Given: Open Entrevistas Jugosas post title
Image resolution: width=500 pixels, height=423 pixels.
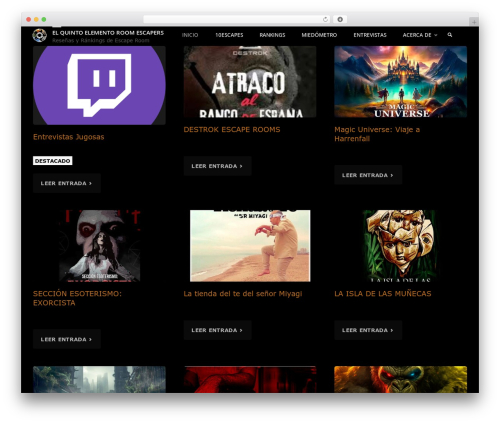Looking at the screenshot, I should point(69,137).
